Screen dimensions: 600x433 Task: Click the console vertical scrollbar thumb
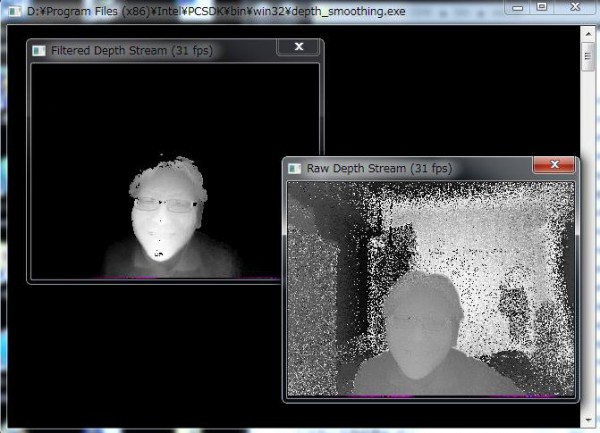[588, 55]
